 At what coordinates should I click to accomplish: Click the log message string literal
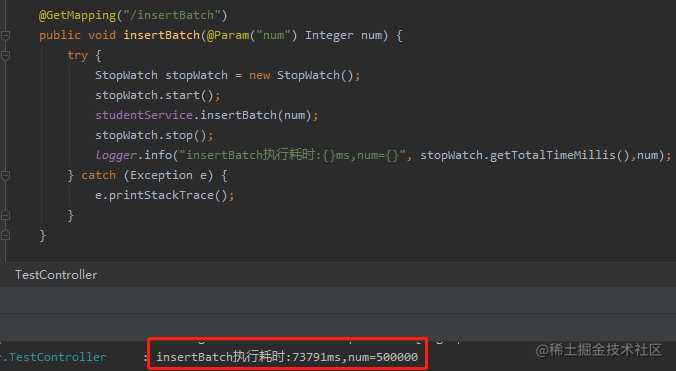(x=293, y=155)
